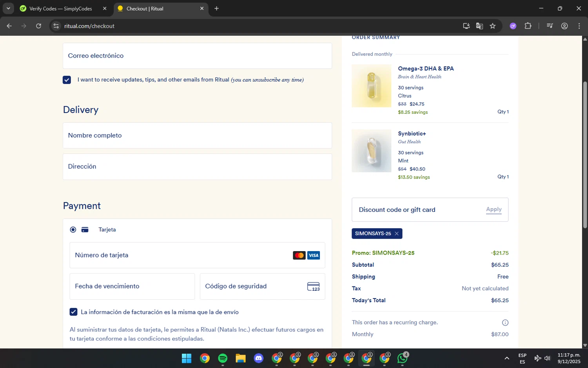The width and height of the screenshot is (588, 368).
Task: Open Spotify from the taskbar
Action: [223, 358]
